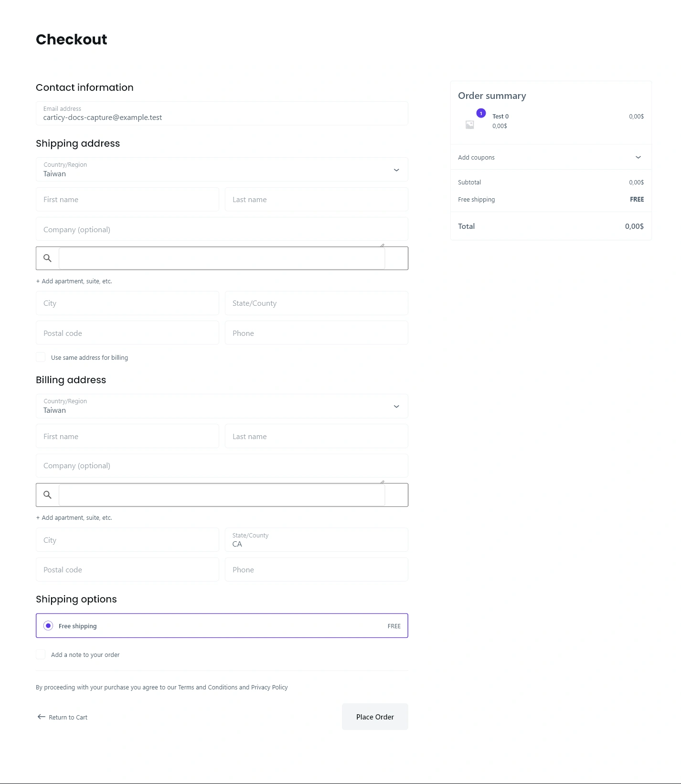
Task: Focus the billing Postal code field
Action: [x=128, y=569]
